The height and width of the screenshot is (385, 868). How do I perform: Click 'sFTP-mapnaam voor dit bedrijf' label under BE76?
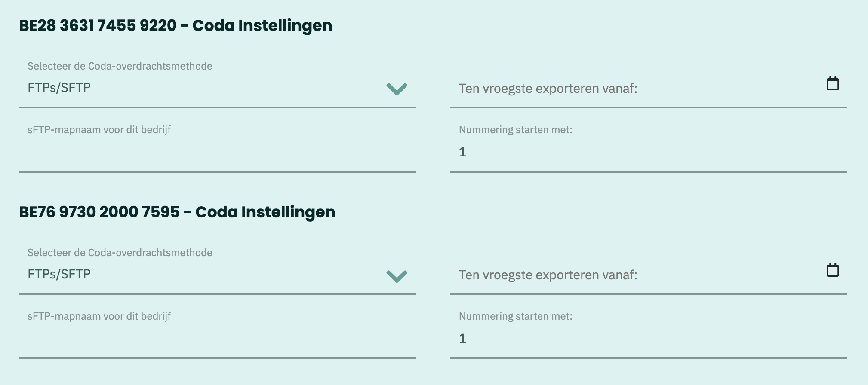click(x=99, y=316)
